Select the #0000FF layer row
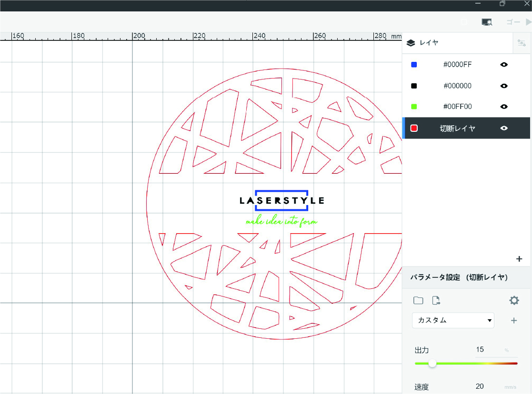 point(466,64)
